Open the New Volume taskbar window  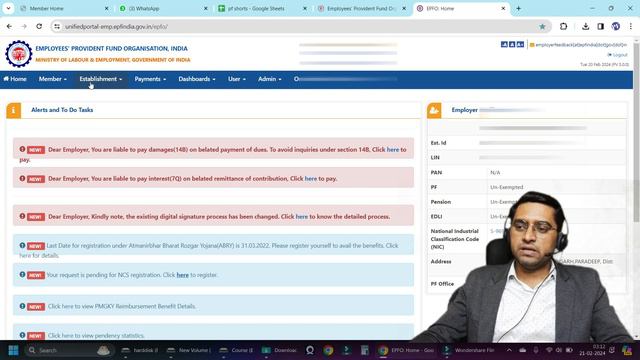(x=189, y=350)
